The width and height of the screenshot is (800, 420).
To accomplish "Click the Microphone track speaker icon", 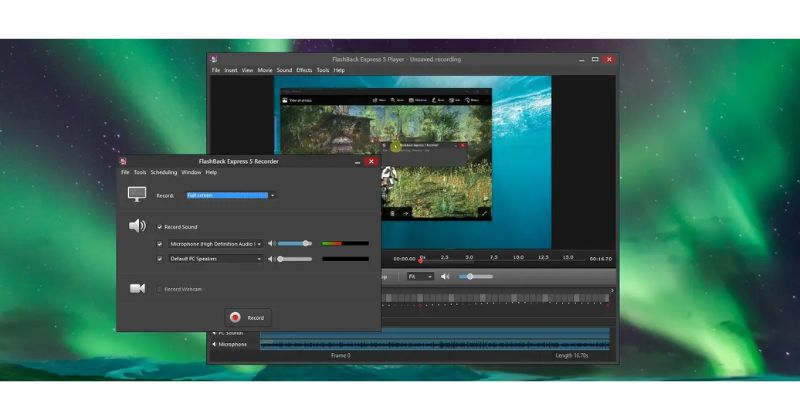I will coord(214,344).
